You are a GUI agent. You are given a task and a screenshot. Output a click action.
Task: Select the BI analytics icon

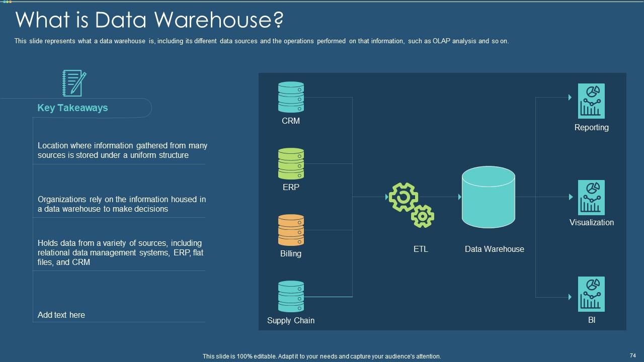point(592,294)
